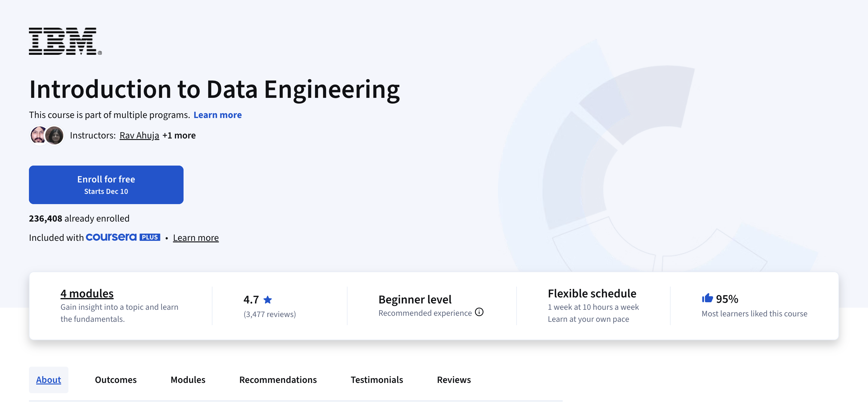Switch to the Testimonials tab
Viewport: 868px width, 404px height.
coord(377,379)
